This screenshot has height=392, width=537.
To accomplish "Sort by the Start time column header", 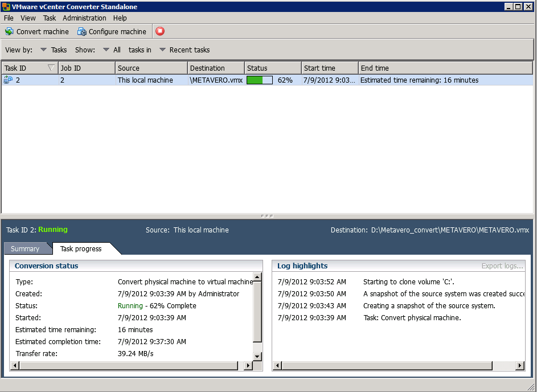I will pyautogui.click(x=330, y=68).
